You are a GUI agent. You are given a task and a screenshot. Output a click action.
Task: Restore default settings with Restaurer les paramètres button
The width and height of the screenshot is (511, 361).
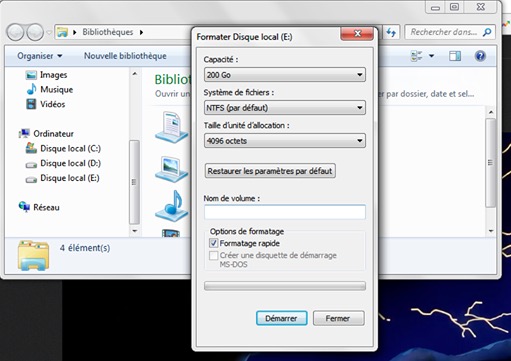(270, 171)
